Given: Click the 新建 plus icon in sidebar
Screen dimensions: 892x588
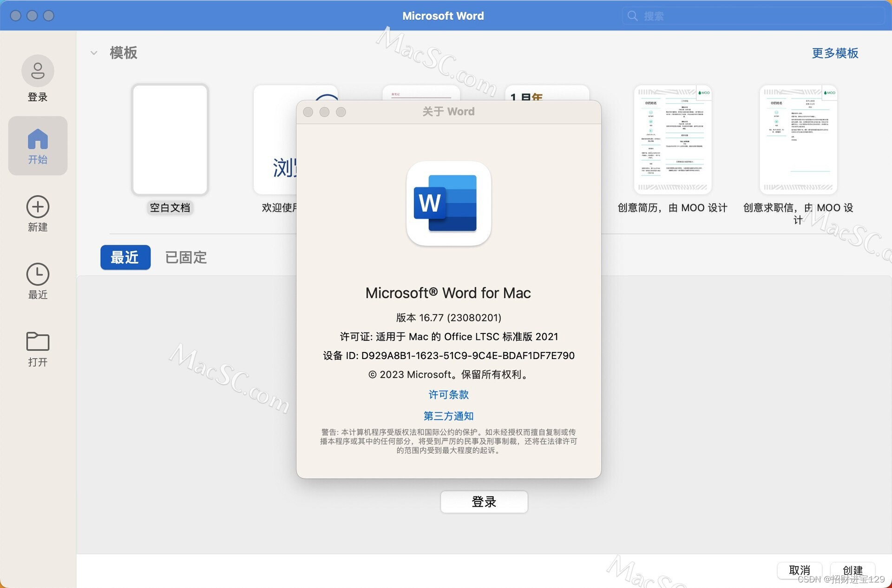Looking at the screenshot, I should [38, 207].
